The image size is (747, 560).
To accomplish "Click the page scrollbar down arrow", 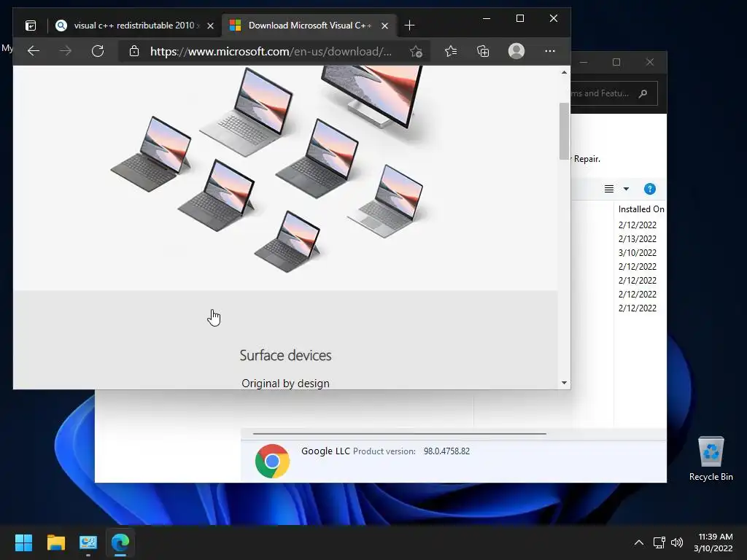I will click(x=564, y=383).
